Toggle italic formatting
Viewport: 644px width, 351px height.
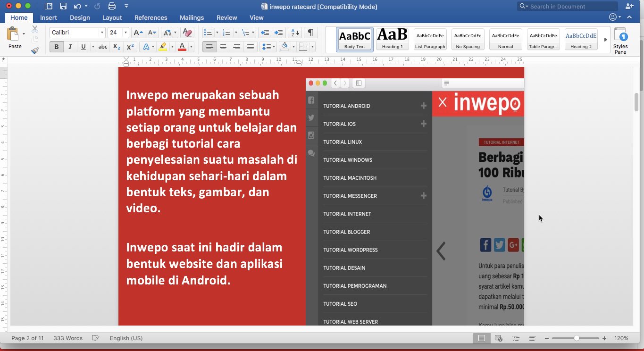(70, 47)
